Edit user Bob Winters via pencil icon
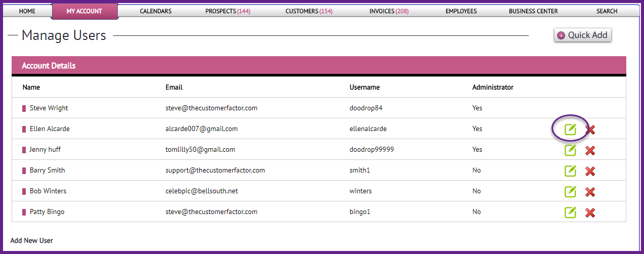644x254 pixels. [x=570, y=192]
